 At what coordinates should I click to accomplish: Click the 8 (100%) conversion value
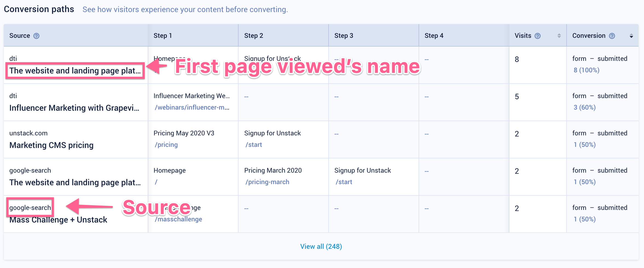coord(586,70)
